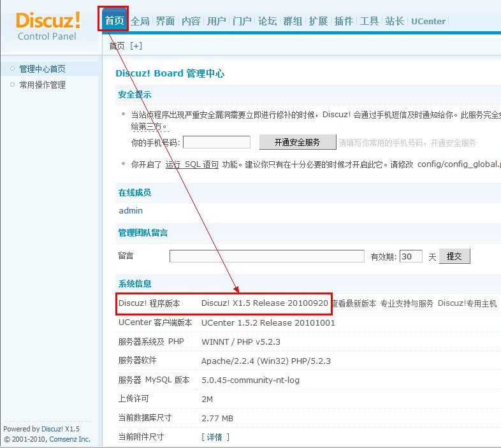Switch to the 界面 tab
This screenshot has width=501, height=448.
tap(165, 21)
